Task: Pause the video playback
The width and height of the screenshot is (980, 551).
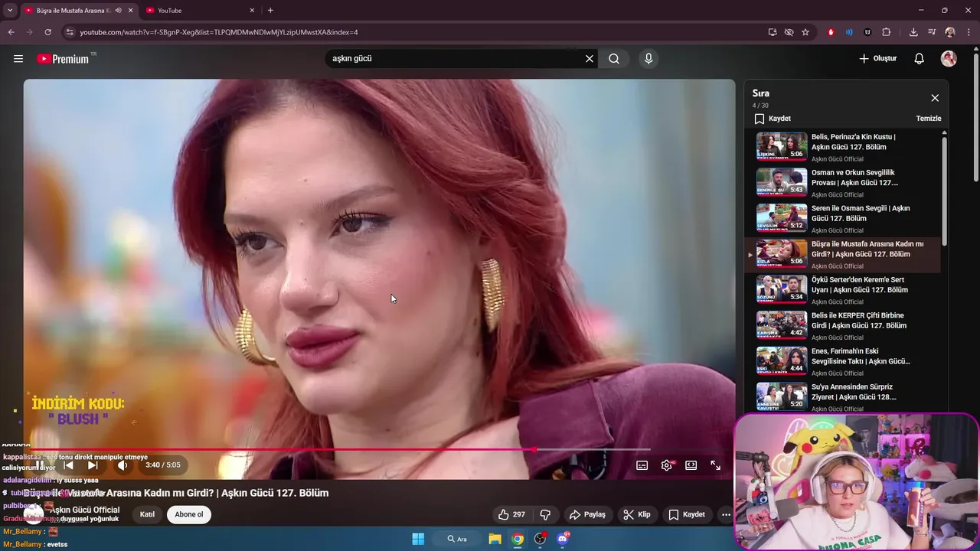Action: tap(40, 465)
